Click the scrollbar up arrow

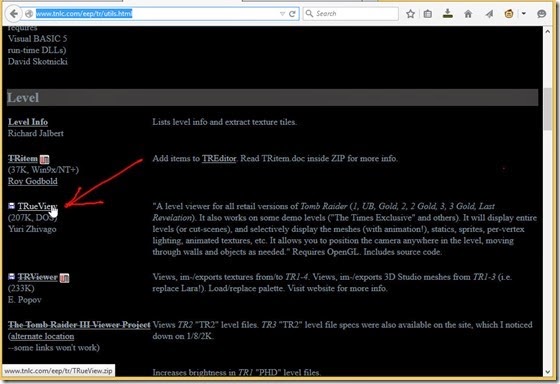(548, 32)
